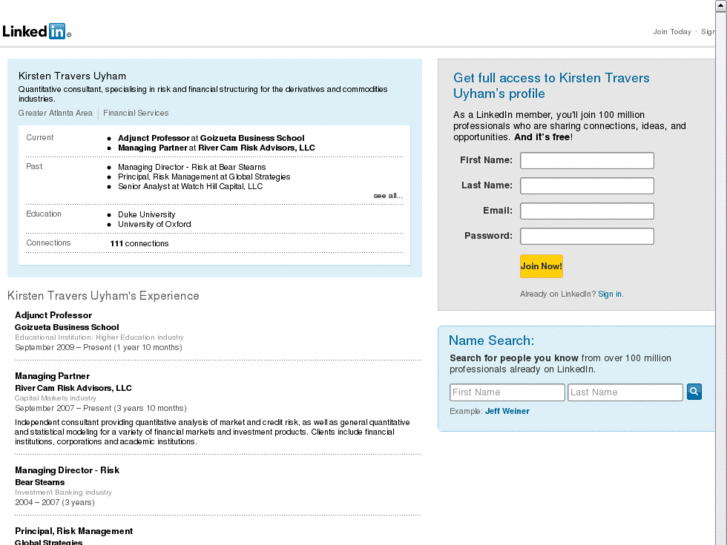Screen dimensions: 727x545
Task: Click Kirsten Travers Uyham's Experience heading
Action: (x=103, y=296)
